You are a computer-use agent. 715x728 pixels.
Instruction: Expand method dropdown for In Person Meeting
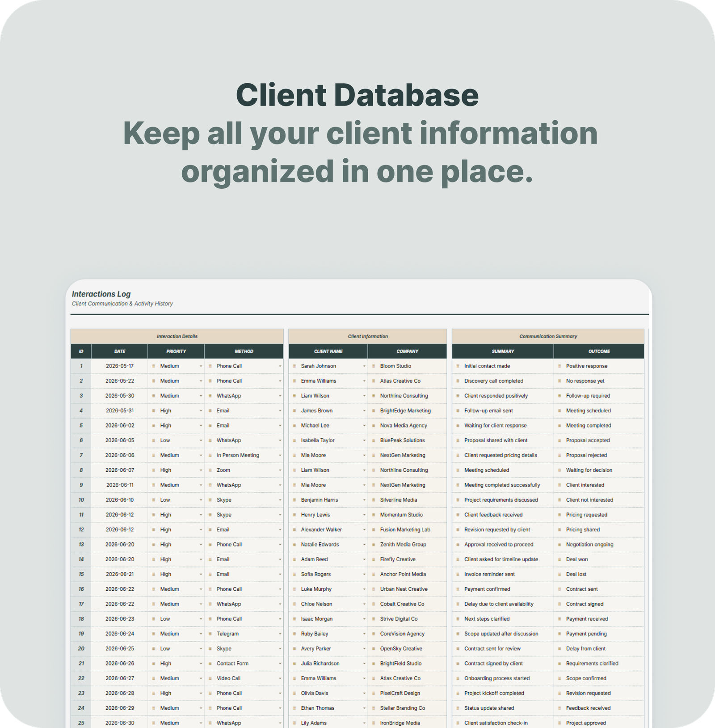(x=280, y=455)
